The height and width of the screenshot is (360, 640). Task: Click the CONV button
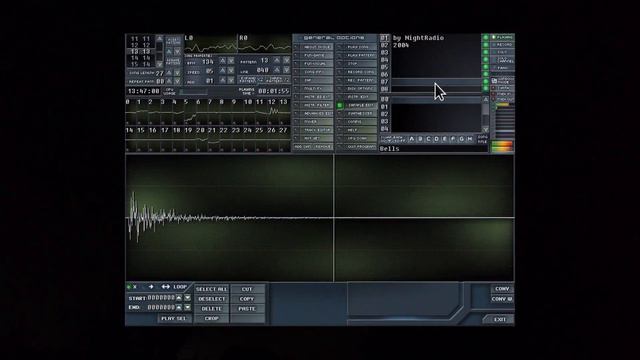[502, 289]
